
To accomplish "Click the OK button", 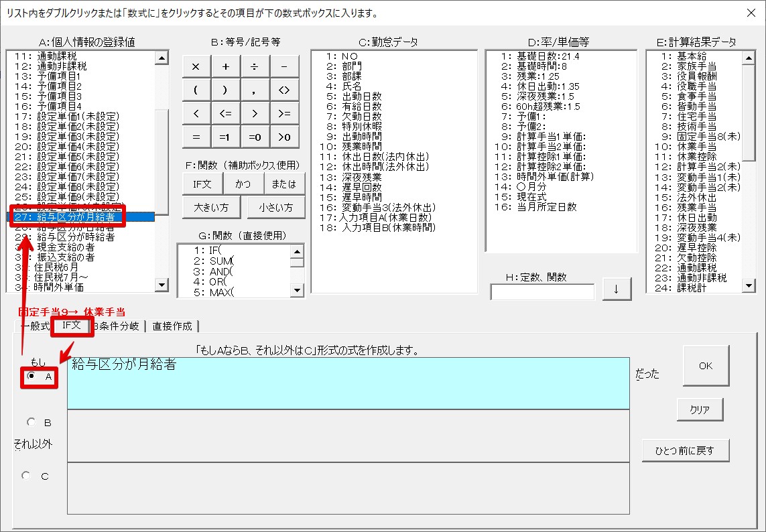I will [x=705, y=366].
